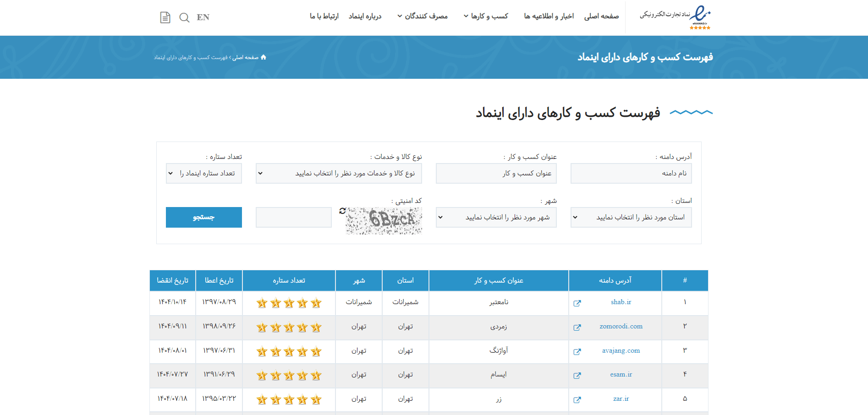Click تعداد ستاره column header
This screenshot has height=415, width=868.
click(x=289, y=280)
